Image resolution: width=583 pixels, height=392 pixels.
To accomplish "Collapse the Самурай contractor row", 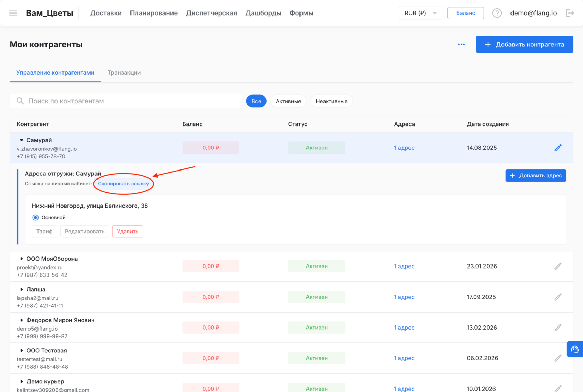I will click(x=22, y=140).
